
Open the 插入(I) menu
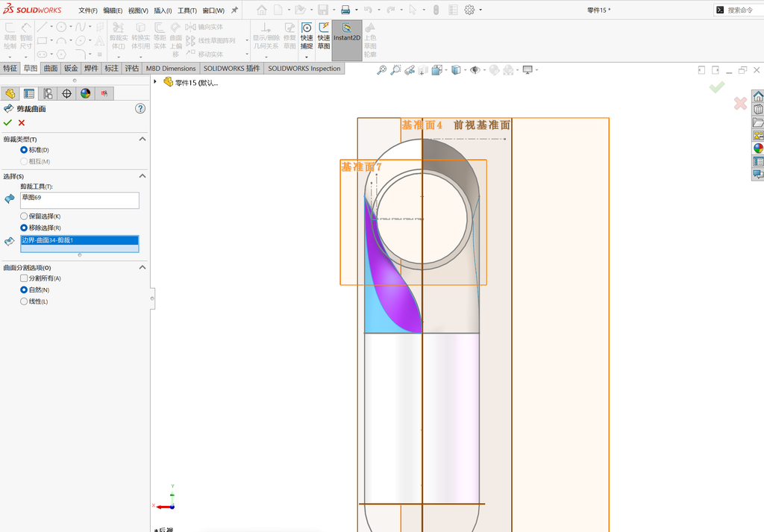pos(163,10)
